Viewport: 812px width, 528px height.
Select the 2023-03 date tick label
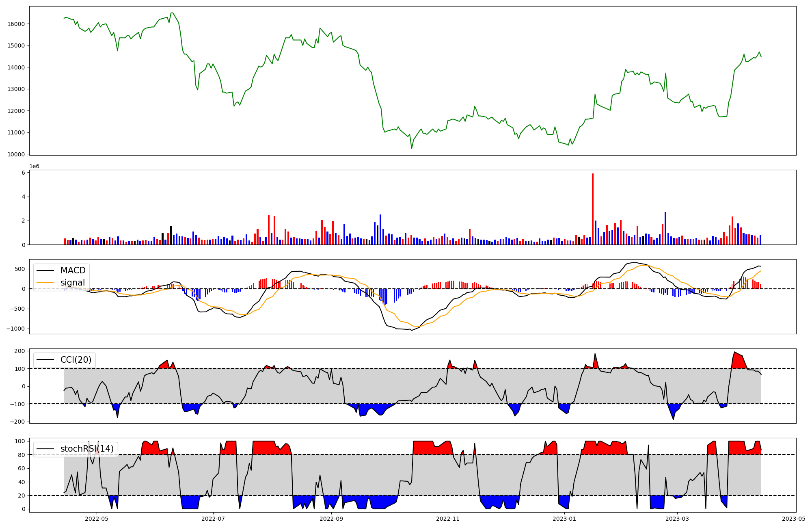pos(677,519)
